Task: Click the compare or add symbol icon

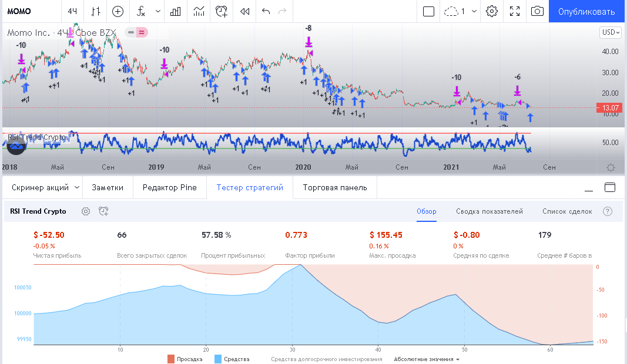Action: [118, 11]
